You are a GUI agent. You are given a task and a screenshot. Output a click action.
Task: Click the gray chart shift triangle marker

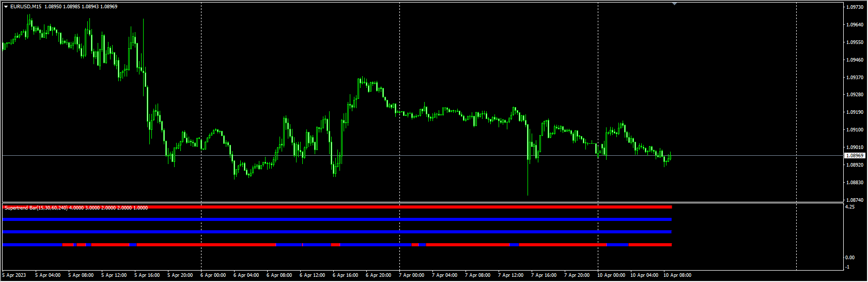click(x=674, y=4)
